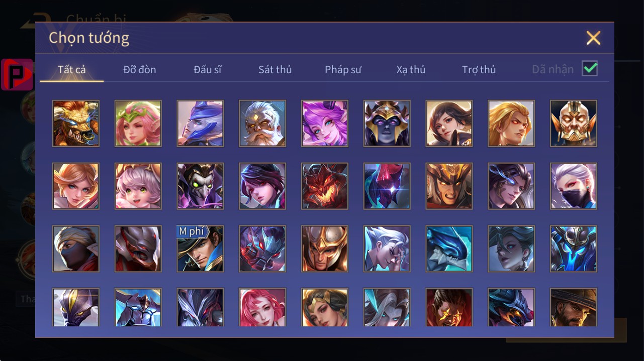Choose the purple-haired horned girl hero
This screenshot has height=361, width=644.
coord(325,123)
